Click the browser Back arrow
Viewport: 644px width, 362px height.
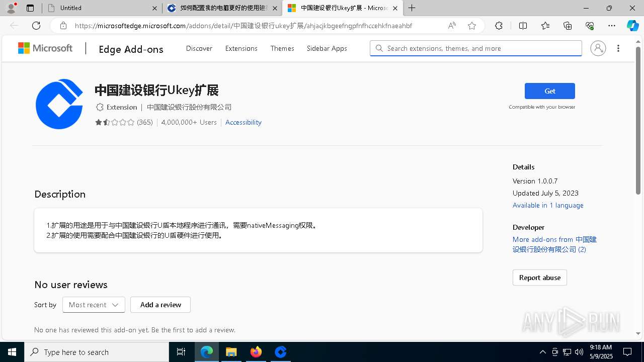(14, 26)
